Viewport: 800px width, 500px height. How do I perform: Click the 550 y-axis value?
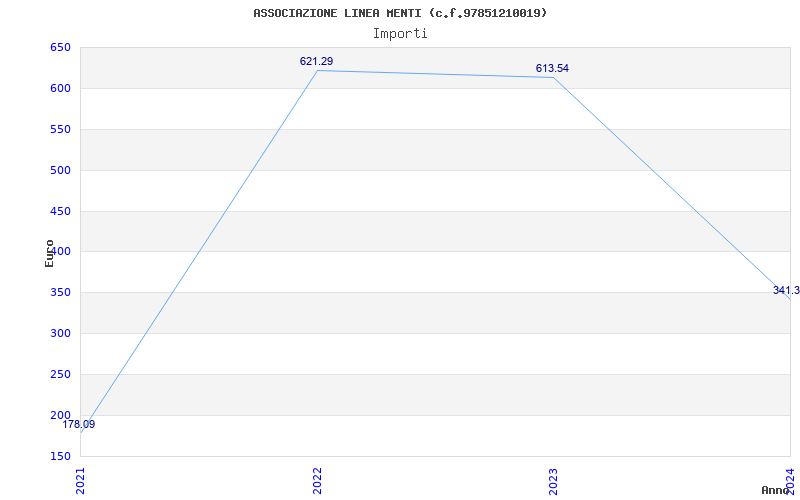[x=60, y=129]
